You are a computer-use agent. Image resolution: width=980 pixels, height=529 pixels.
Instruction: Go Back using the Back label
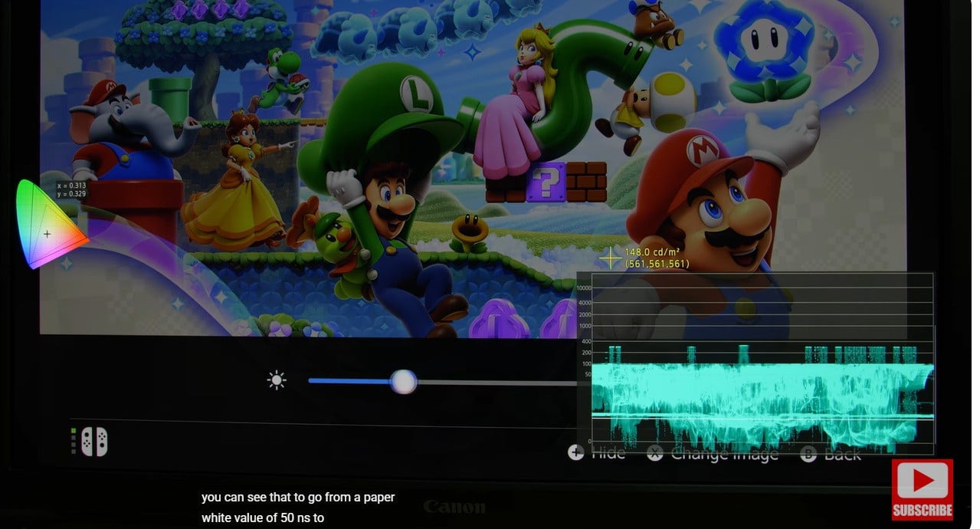[x=842, y=454]
